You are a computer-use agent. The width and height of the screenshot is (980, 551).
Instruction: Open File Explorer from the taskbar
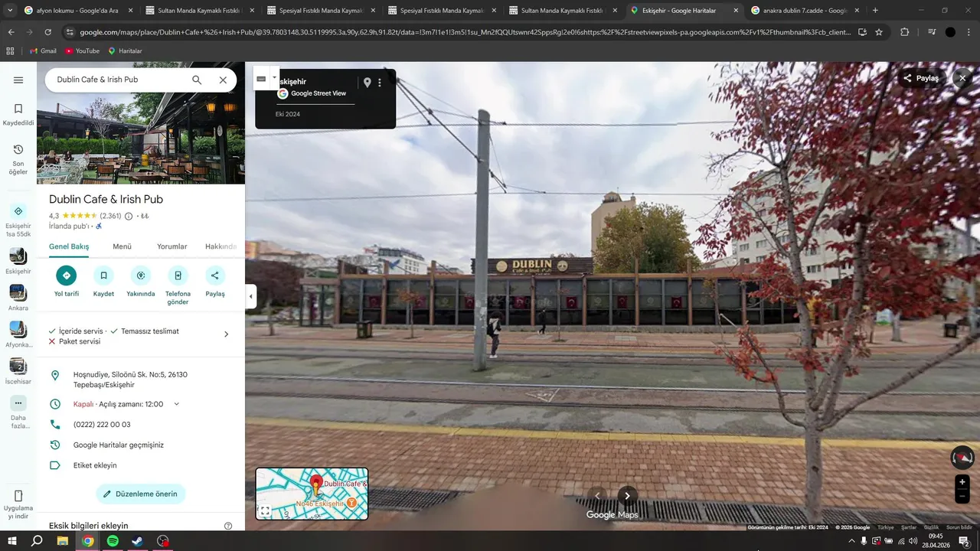tap(63, 541)
